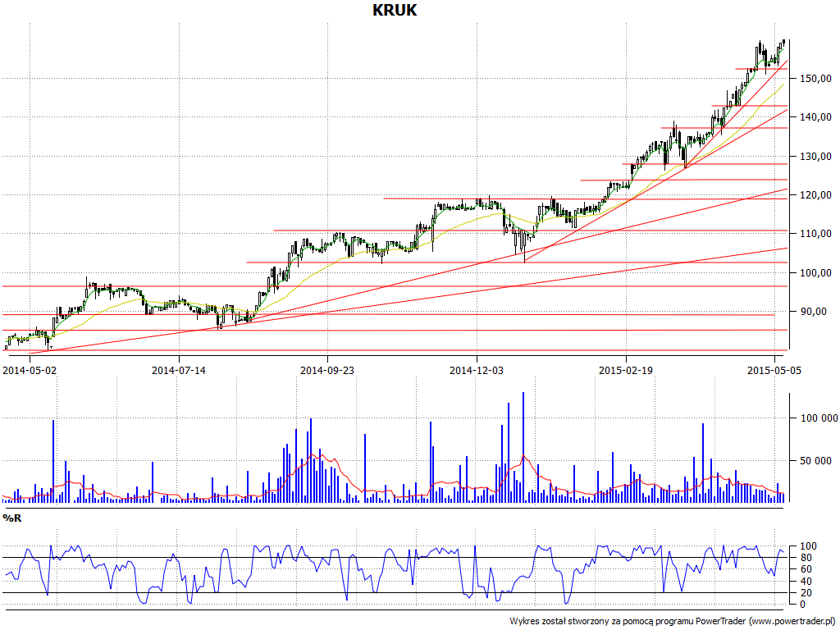Select the 2014-05-02 date label
The width and height of the screenshot is (840, 630).
(x=30, y=370)
